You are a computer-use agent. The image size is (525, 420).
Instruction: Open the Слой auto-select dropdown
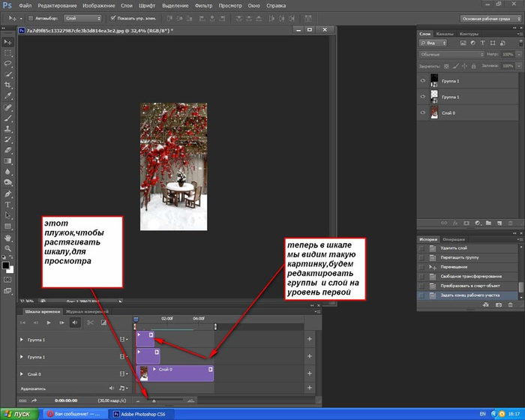click(x=82, y=19)
